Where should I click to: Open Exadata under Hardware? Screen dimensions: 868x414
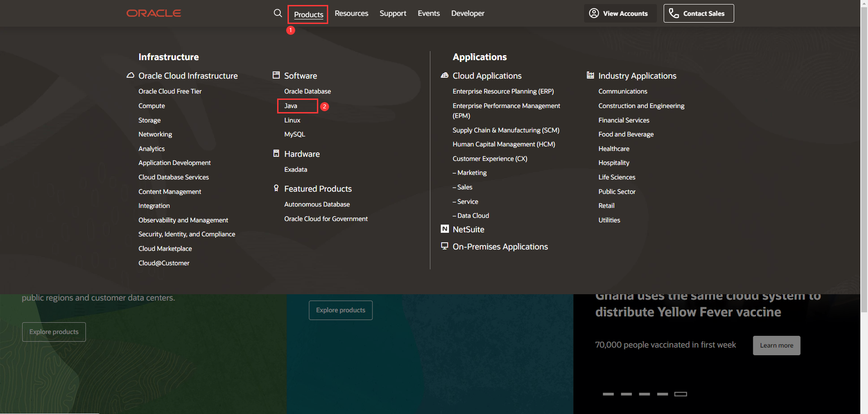[296, 169]
